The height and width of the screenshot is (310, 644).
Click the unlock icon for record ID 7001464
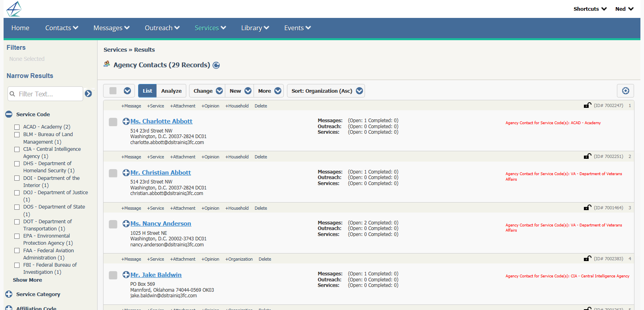coord(587,208)
